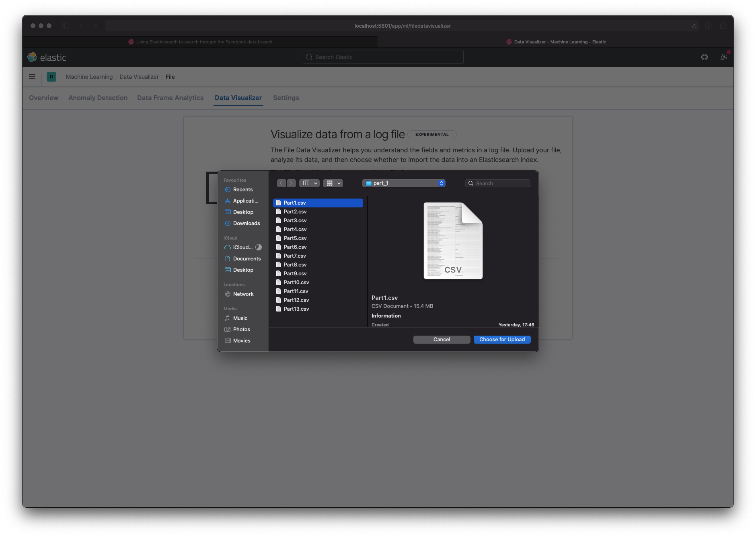Open the hamburger navigation menu
Viewport: 756px width, 537px height.
point(32,77)
